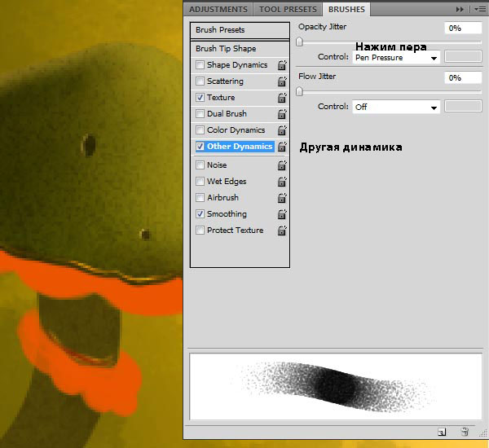Screen dimensions: 489x448
Task: Click the create new brush icon
Action: (442, 432)
